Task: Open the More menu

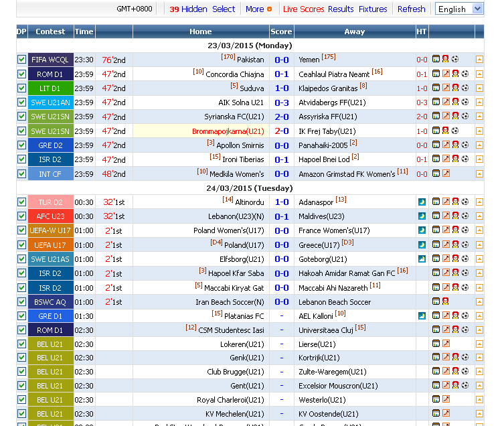Action: (x=254, y=9)
